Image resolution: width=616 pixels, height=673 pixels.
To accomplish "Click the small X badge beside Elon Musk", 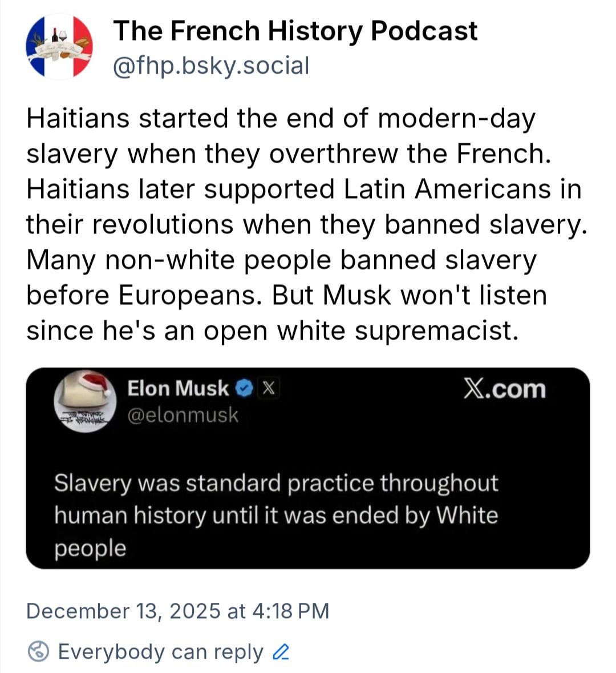I will pyautogui.click(x=269, y=388).
